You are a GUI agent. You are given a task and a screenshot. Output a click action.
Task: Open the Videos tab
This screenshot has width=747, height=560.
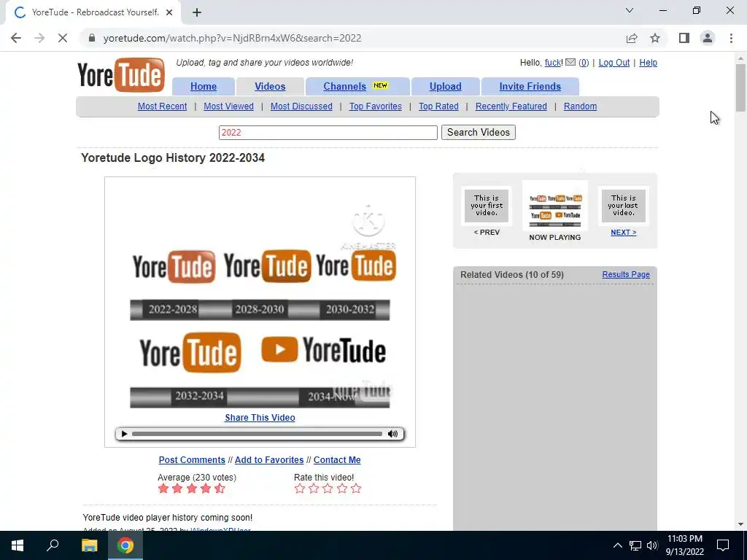click(x=270, y=86)
